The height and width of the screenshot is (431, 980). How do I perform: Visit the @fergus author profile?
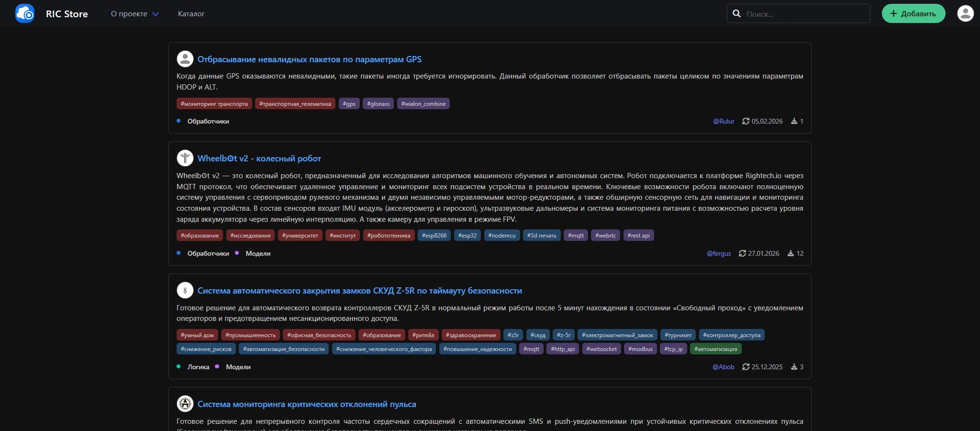719,253
